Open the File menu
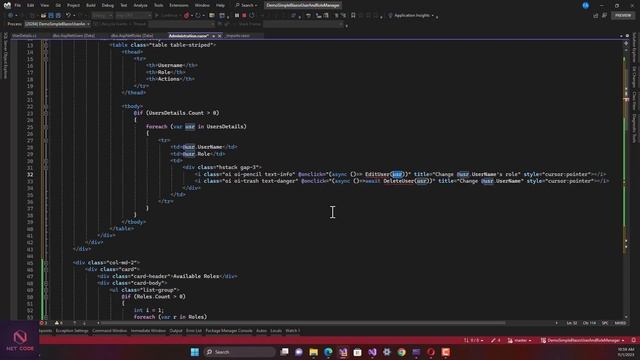640x360 pixels. tap(18, 5)
